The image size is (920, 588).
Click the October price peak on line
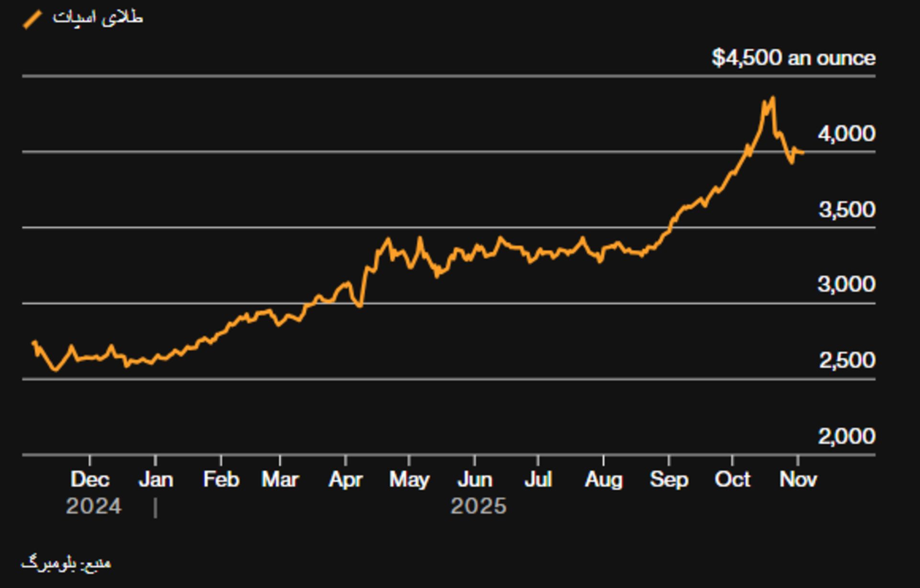tap(772, 99)
